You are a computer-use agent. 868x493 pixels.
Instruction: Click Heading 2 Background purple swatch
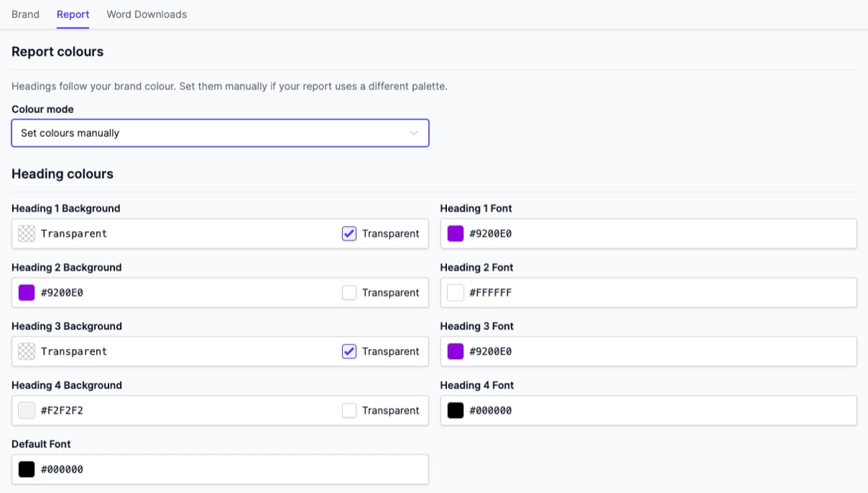click(27, 292)
